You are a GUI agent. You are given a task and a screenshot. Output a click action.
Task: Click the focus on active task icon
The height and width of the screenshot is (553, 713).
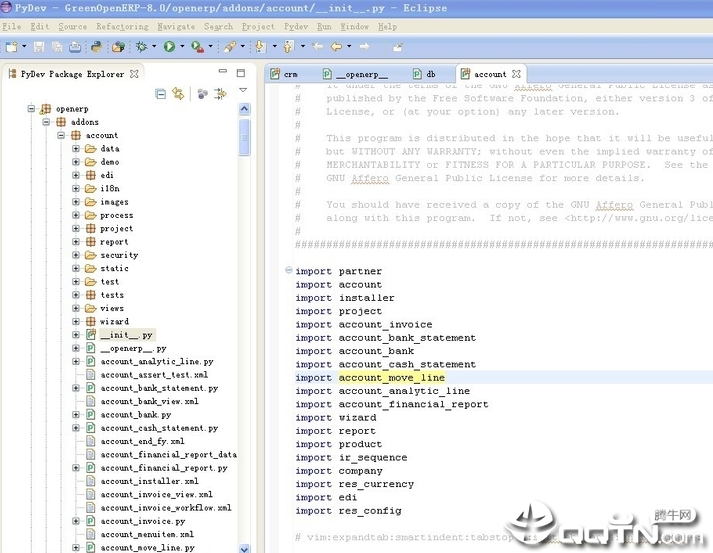(x=221, y=94)
